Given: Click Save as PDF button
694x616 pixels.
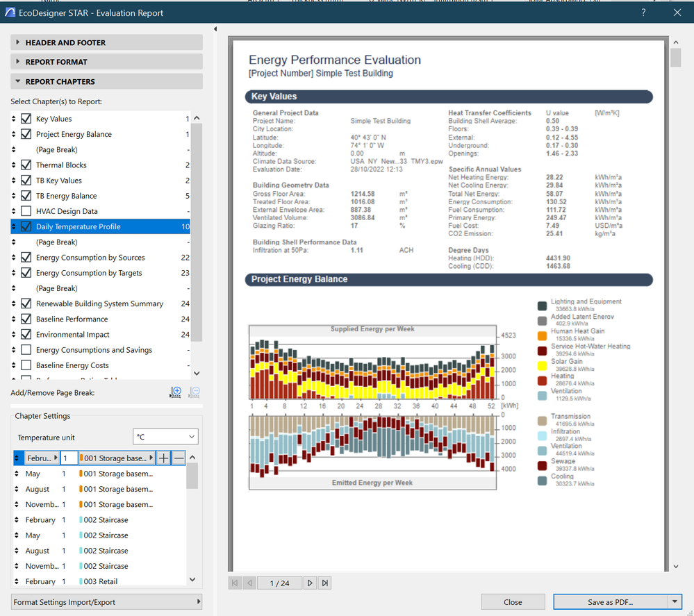Looking at the screenshot, I should pyautogui.click(x=611, y=602).
